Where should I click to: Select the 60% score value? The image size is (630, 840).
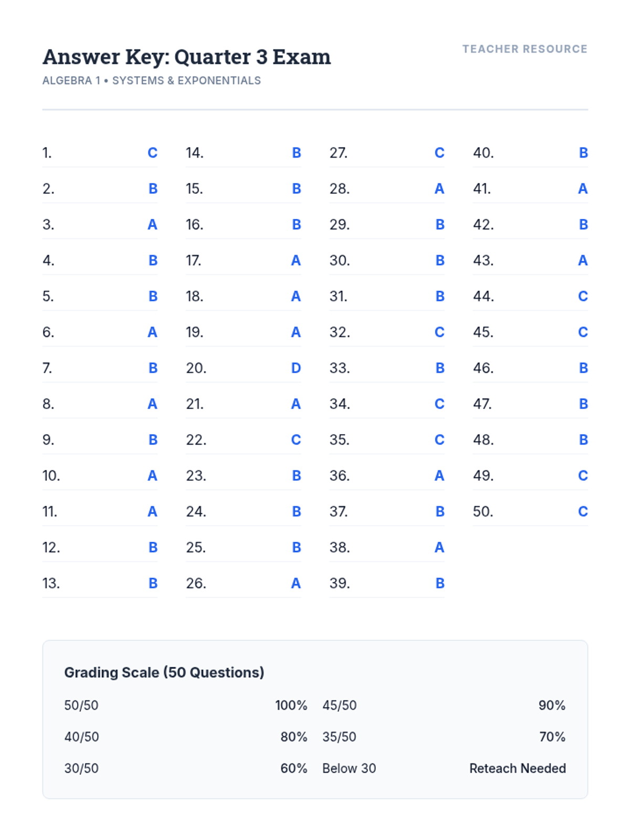point(293,768)
